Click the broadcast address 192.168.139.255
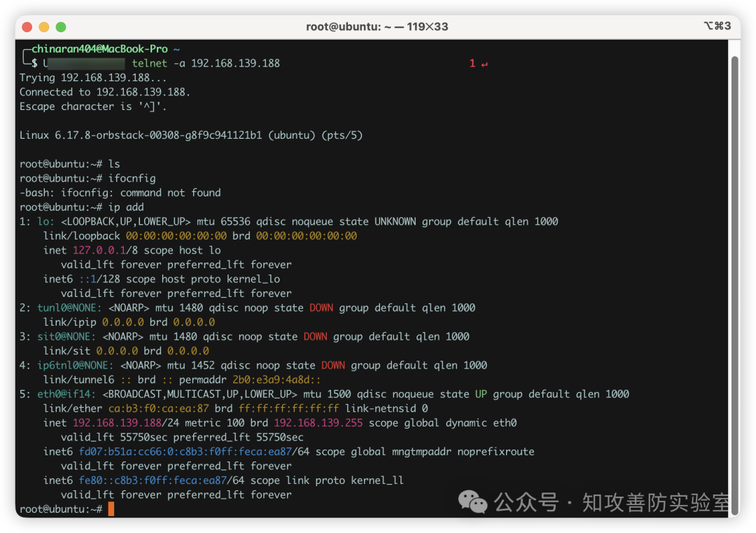 click(318, 422)
